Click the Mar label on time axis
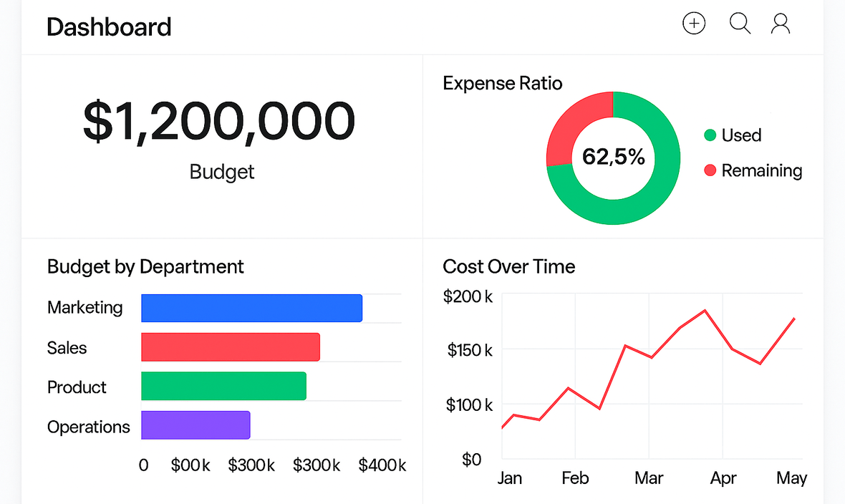845x504 pixels. (x=649, y=478)
